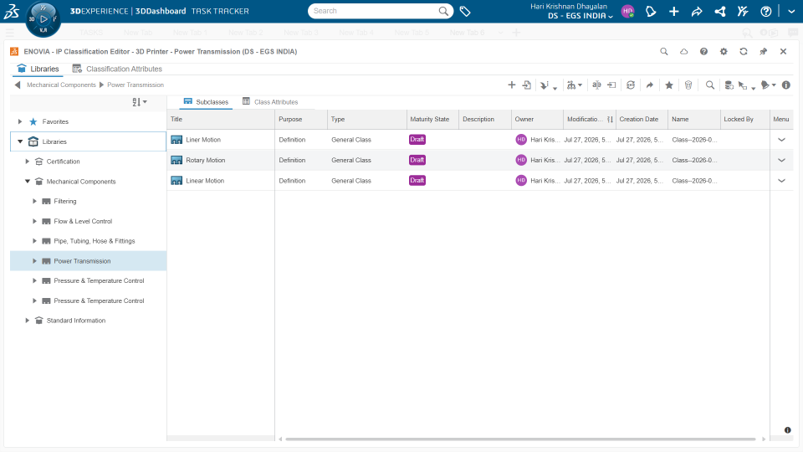Click the import toolbar icon next to plus
Viewport: 803px width, 452px height.
[526, 85]
